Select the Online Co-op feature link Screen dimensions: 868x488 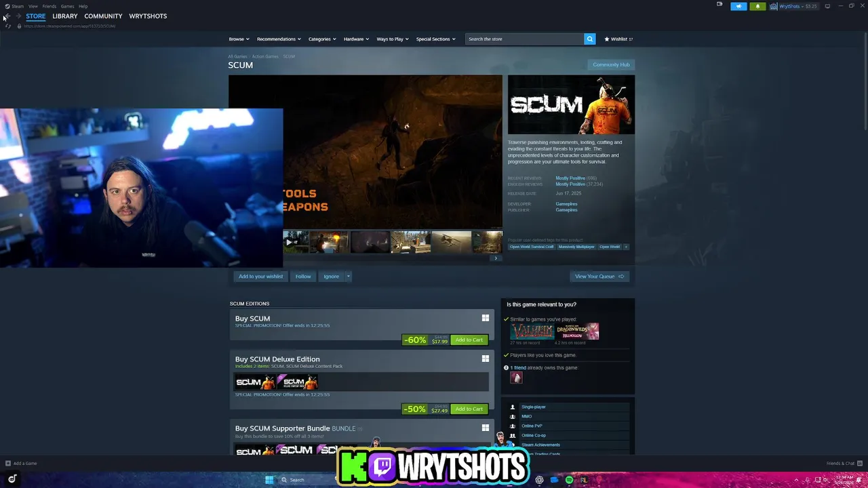(x=534, y=435)
